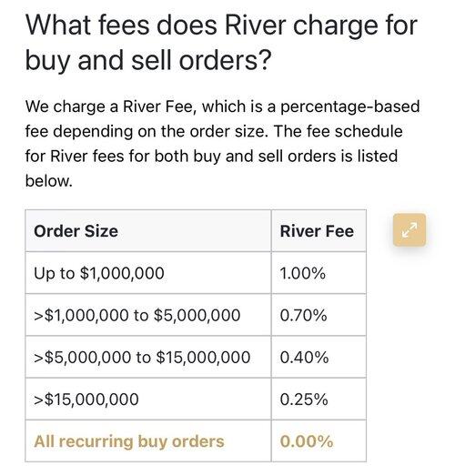The width and height of the screenshot is (455, 476).
Task: Click the >$15,000,000 order size cell
Action: click(x=148, y=399)
